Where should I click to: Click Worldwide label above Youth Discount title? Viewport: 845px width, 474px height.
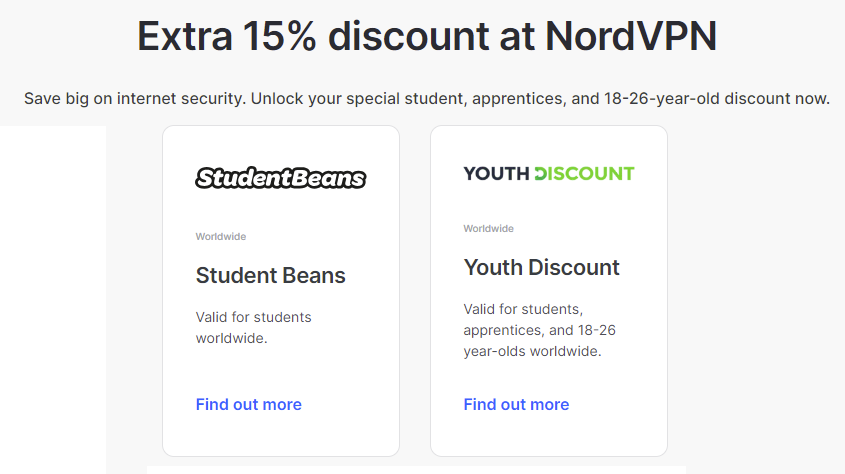(x=489, y=228)
